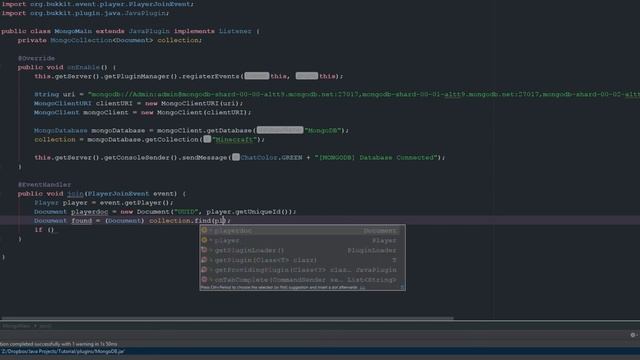This screenshot has height=360, width=640.
Task: Click the onEnable method name
Action: [x=83, y=67]
